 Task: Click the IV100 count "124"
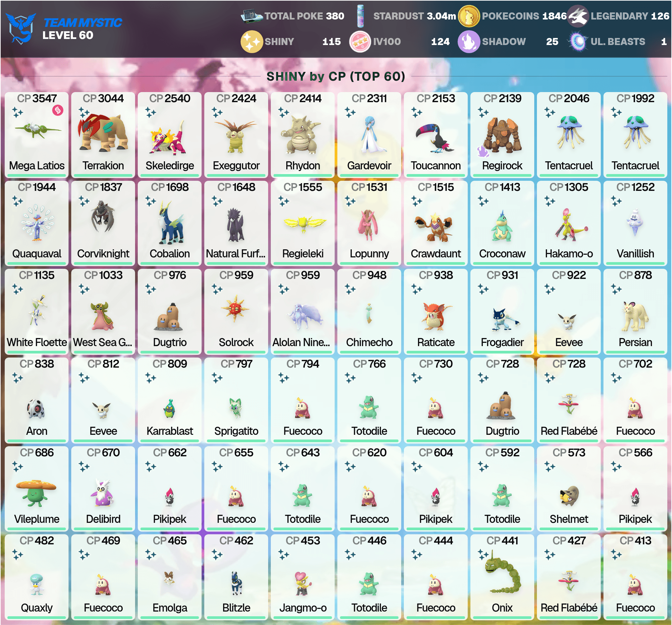pyautogui.click(x=440, y=42)
